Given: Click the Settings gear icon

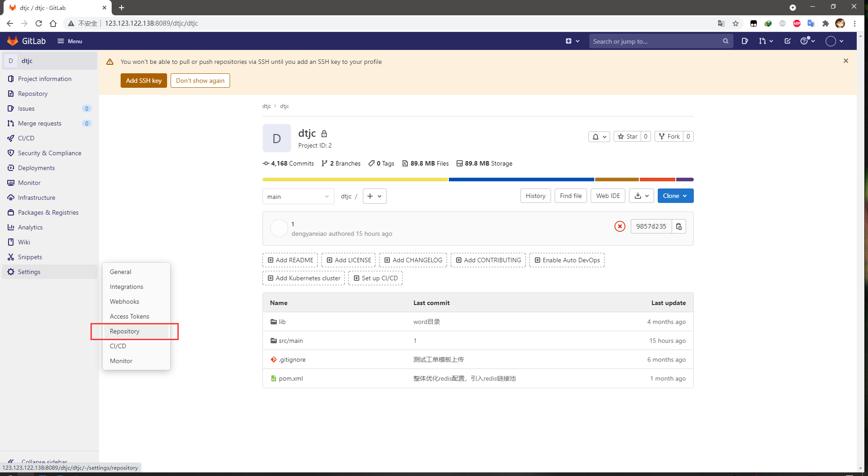Looking at the screenshot, I should [x=11, y=272].
